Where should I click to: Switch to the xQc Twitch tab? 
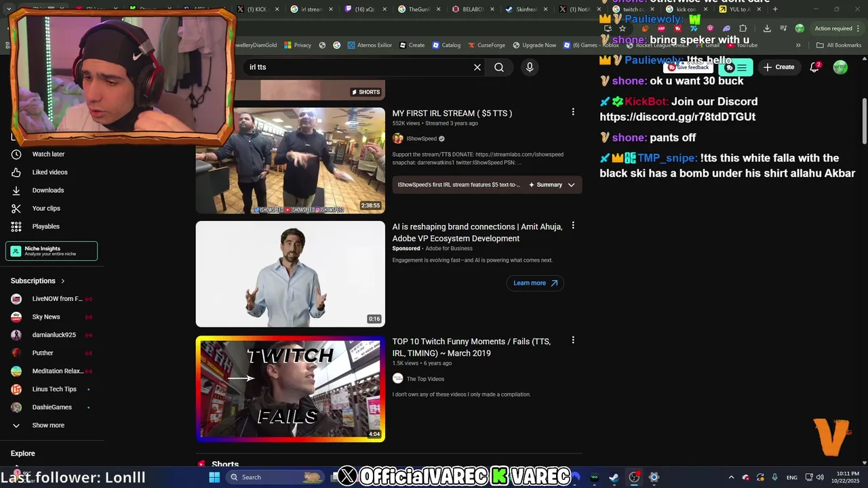click(365, 9)
